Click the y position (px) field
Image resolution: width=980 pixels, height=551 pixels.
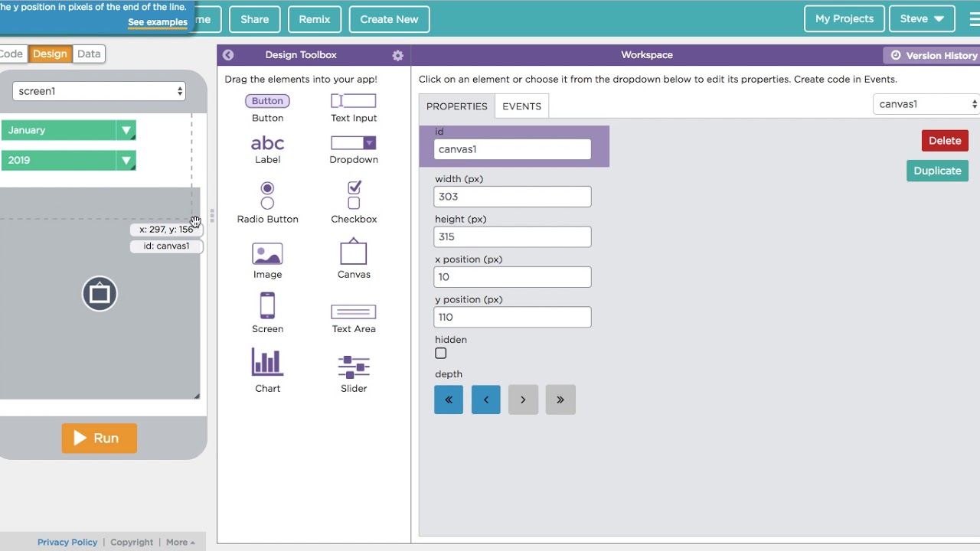(x=512, y=317)
